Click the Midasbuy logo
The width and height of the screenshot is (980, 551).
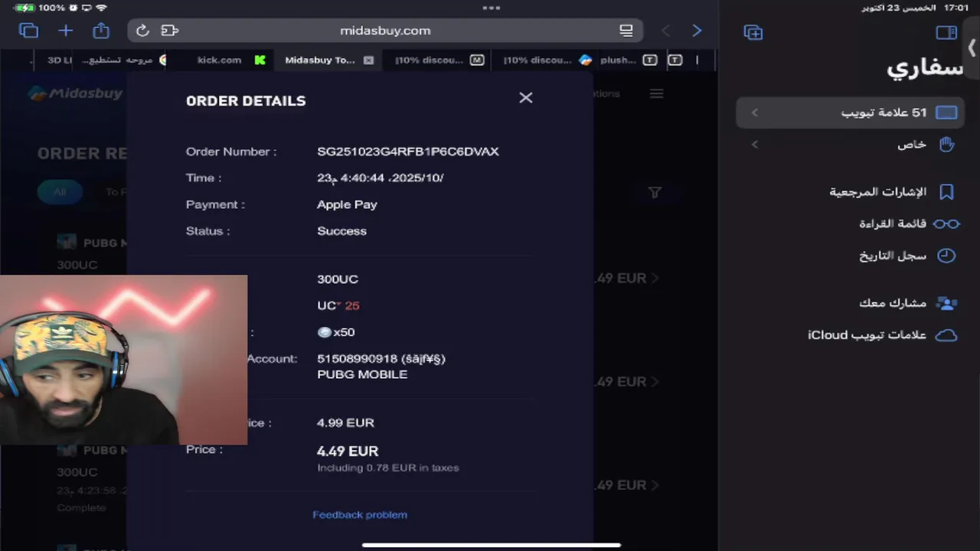click(75, 93)
